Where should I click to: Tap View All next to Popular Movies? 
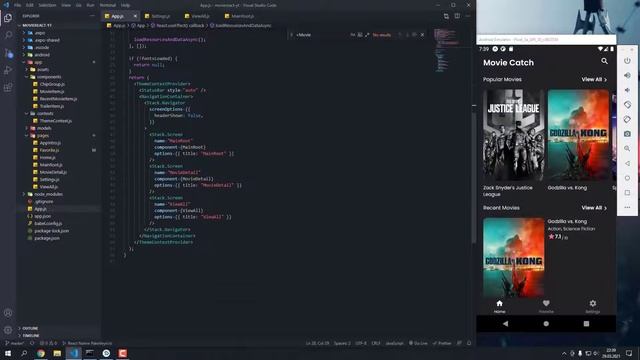[594, 80]
